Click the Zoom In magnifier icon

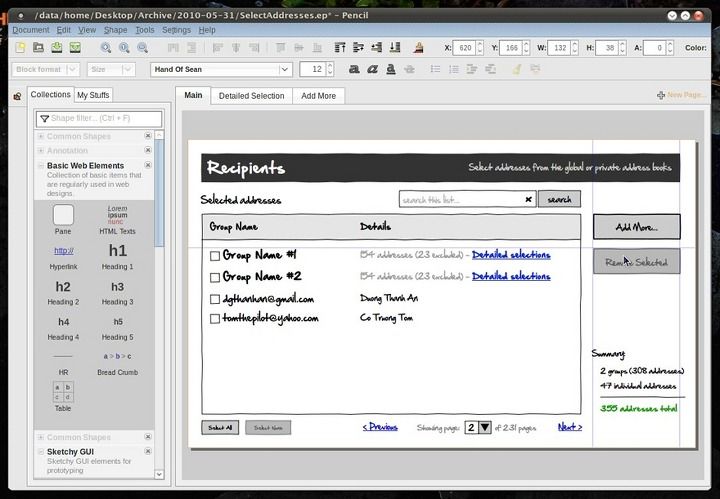click(106, 47)
